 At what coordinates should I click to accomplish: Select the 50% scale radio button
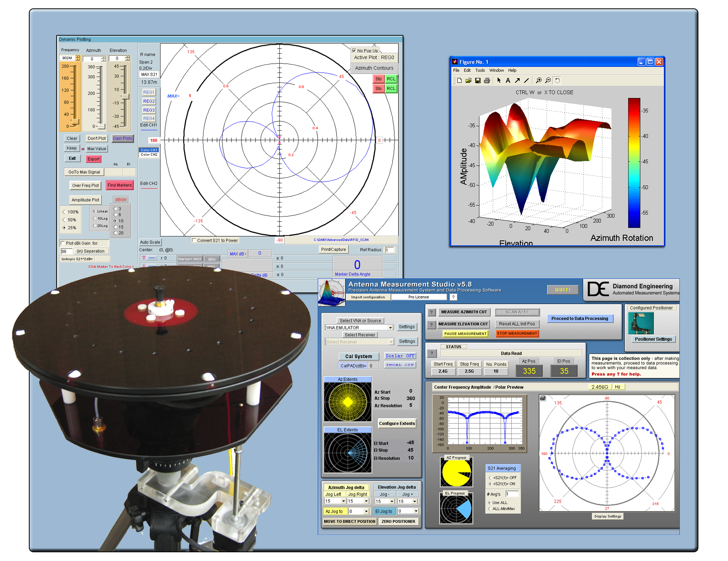tap(64, 220)
